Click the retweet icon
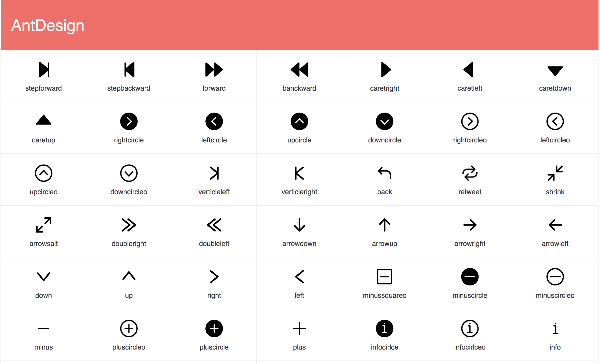Screen dimensions: 600x364 tap(470, 173)
